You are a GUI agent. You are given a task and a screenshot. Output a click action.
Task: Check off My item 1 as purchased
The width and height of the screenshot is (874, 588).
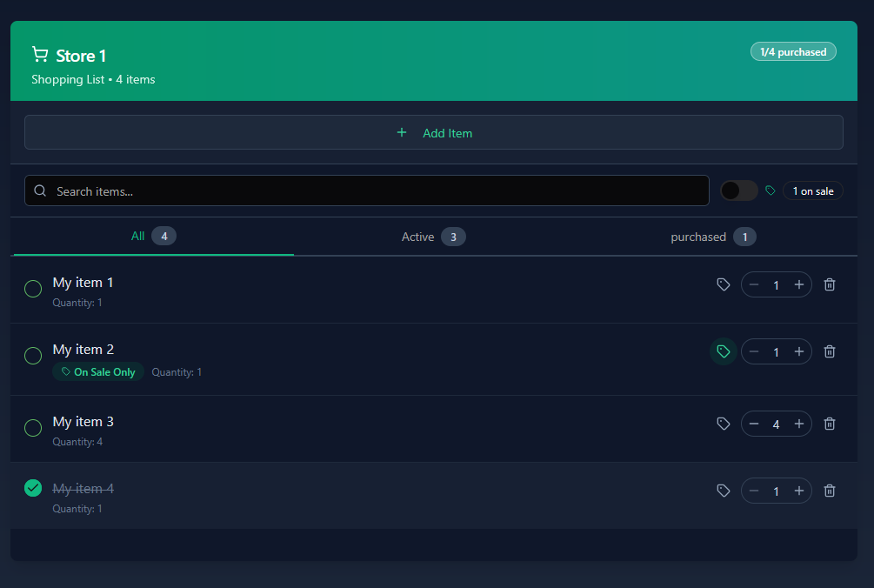click(33, 289)
